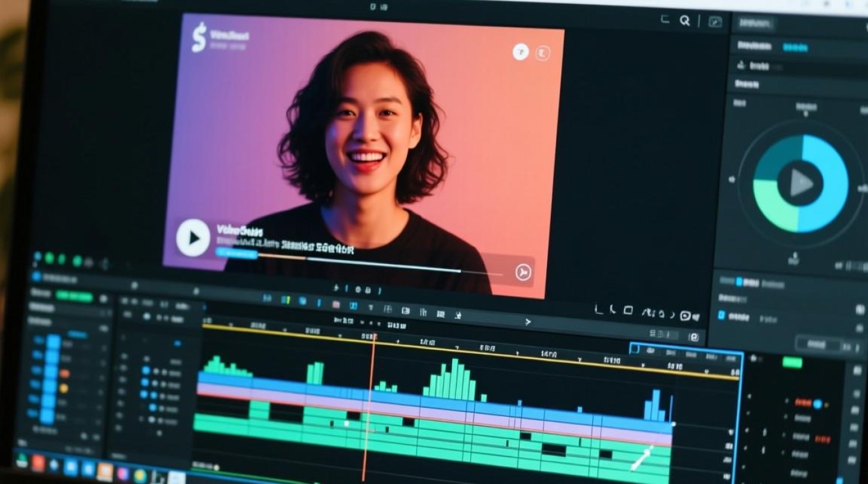Viewport: 868px width, 484px height.
Task: Click the outlined circle icon beside the white circle
Action: pos(542,53)
